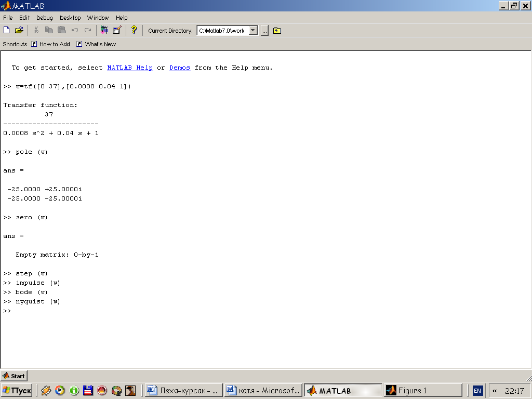Click the floppy disk quick launch icon
532x399 pixels.
pyautogui.click(x=88, y=391)
